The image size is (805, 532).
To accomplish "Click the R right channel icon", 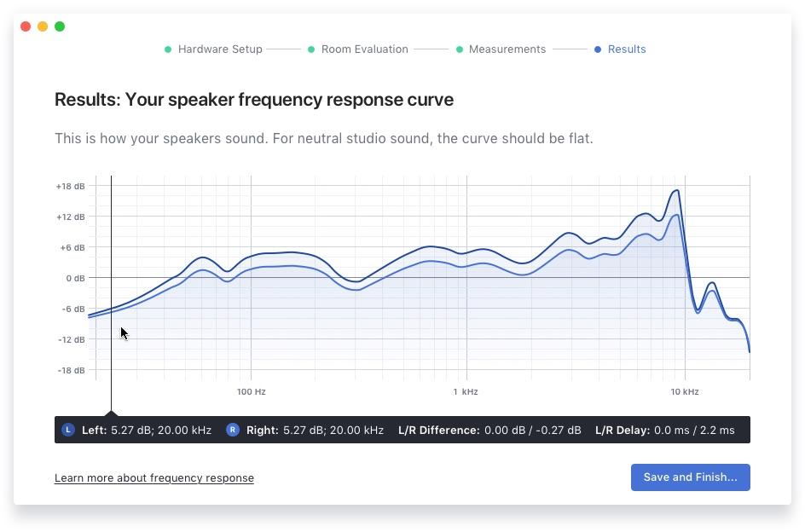I will tap(233, 430).
